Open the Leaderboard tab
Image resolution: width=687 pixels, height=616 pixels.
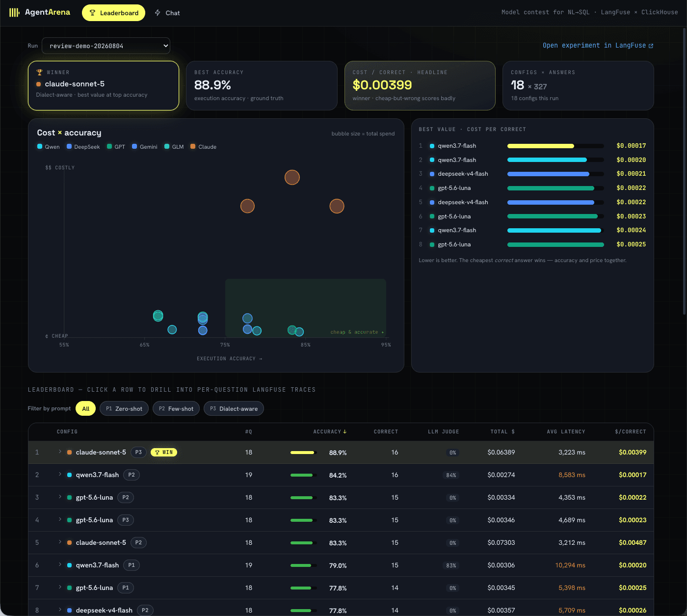point(113,13)
